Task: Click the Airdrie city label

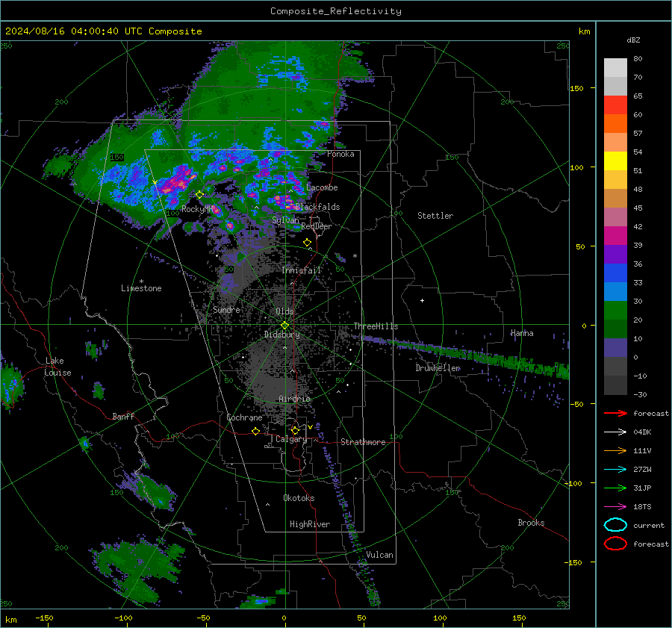Action: (x=294, y=399)
